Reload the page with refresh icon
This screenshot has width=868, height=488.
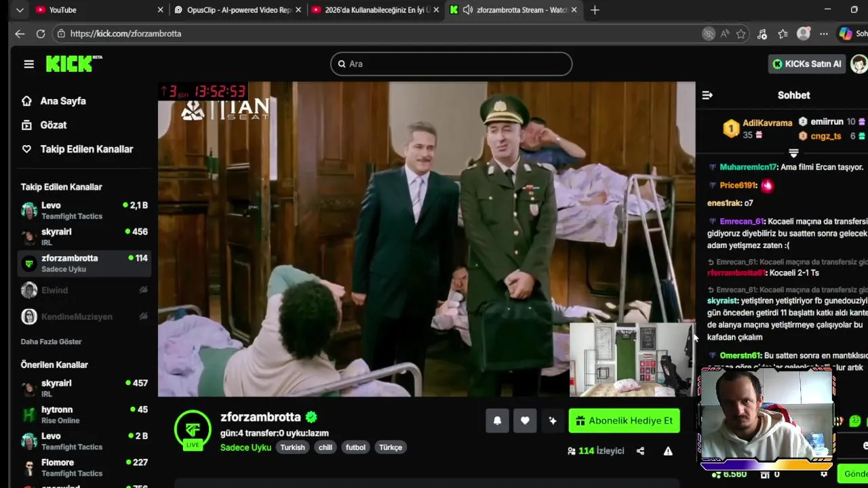coord(41,33)
